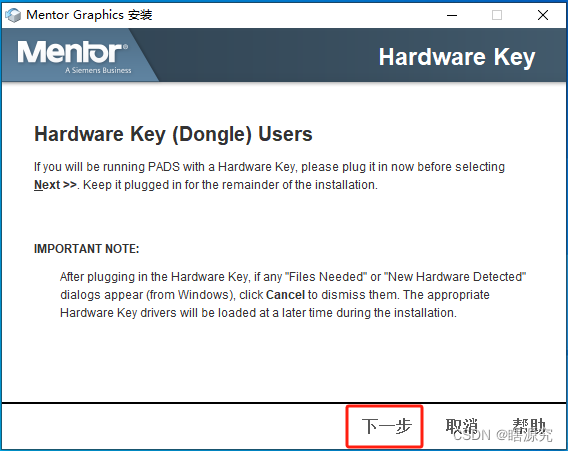Click the 'Hardware Key drivers will be loaded' line
Viewport: 568px width, 451px height.
pyautogui.click(x=258, y=313)
